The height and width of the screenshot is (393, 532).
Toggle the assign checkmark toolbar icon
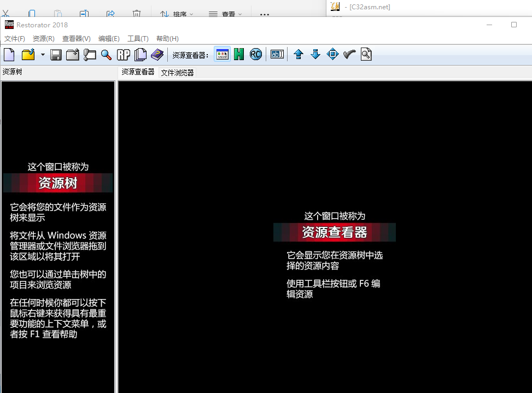pos(349,54)
